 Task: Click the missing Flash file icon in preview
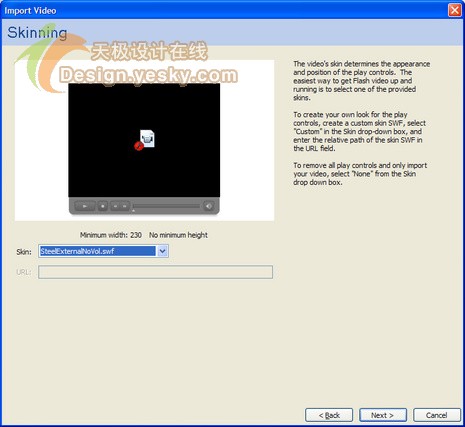pos(145,140)
